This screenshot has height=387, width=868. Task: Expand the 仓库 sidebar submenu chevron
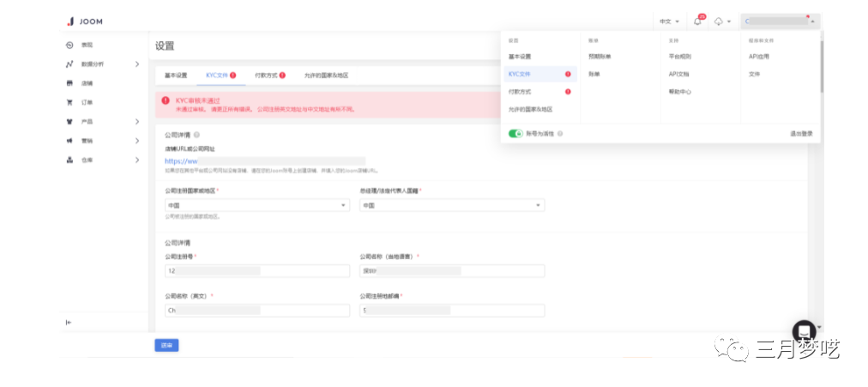click(137, 160)
